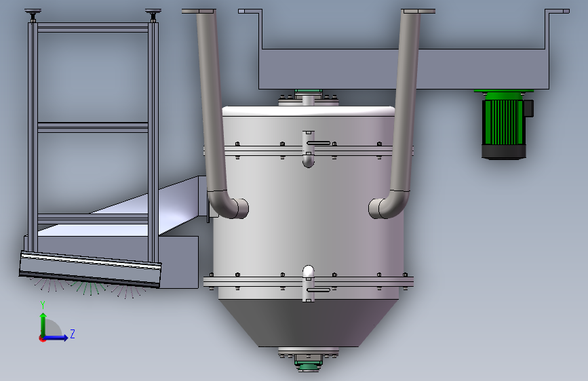The height and width of the screenshot is (381, 588).
Task: Select the large support beam above the tank
Action: (404, 69)
